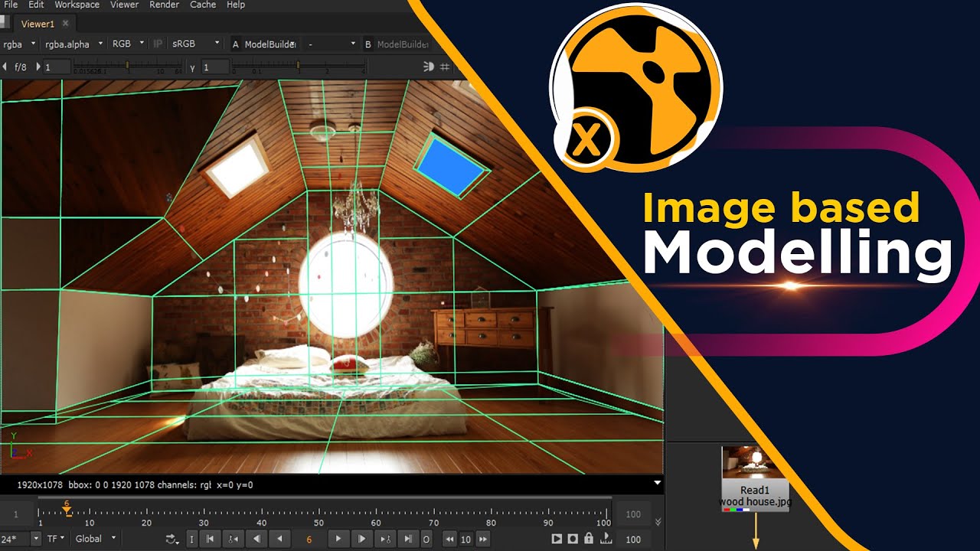Toggle the IP input process button
Image resolution: width=980 pixels, height=551 pixels.
coord(158,44)
